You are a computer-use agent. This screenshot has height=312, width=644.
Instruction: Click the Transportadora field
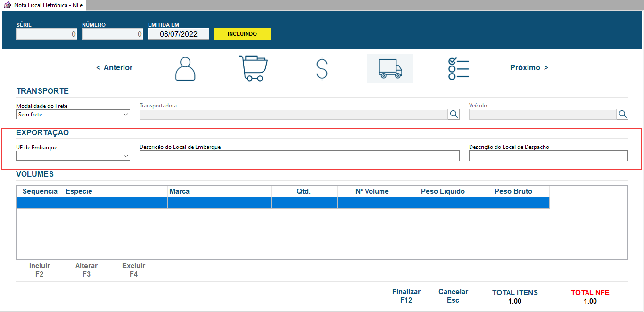point(293,114)
